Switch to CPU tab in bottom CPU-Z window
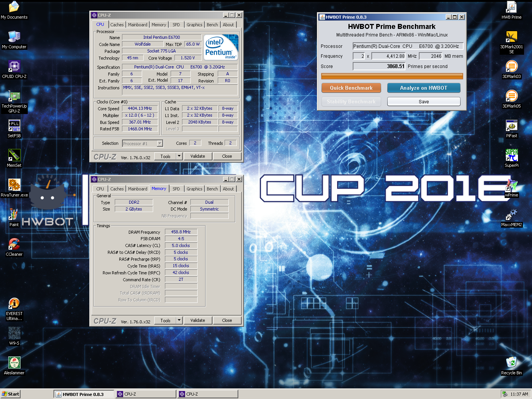 point(100,189)
